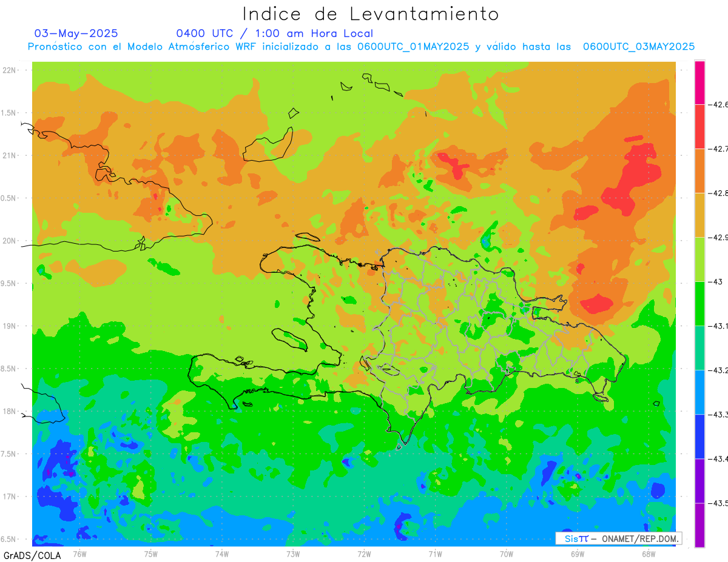The width and height of the screenshot is (728, 562).
Task: Click the "-43" scale label
Action: coord(716,282)
